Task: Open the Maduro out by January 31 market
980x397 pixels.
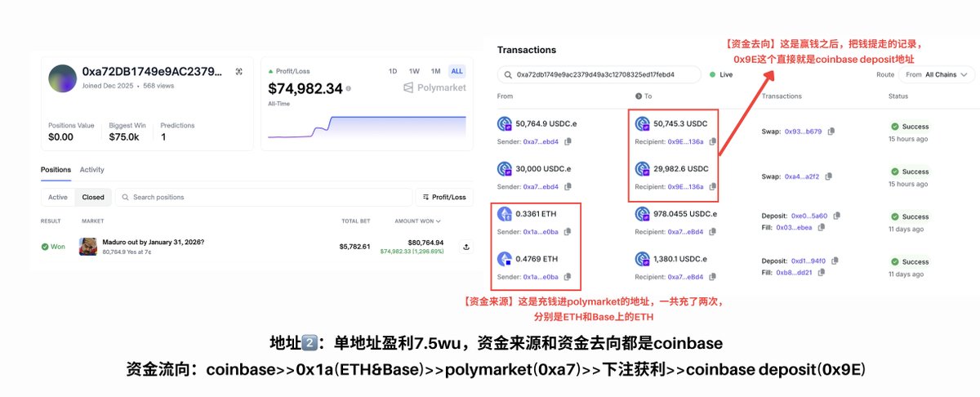Action: click(153, 242)
